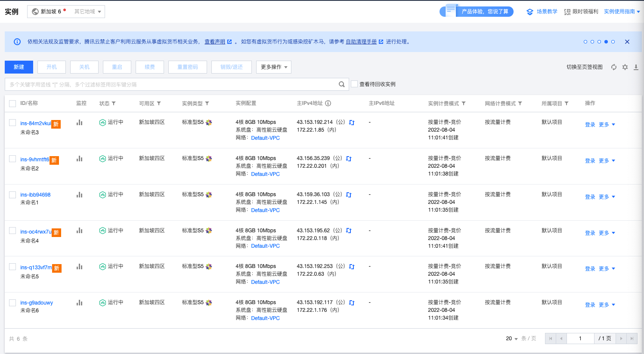Click the download list icon
The image size is (644, 354).
(636, 67)
